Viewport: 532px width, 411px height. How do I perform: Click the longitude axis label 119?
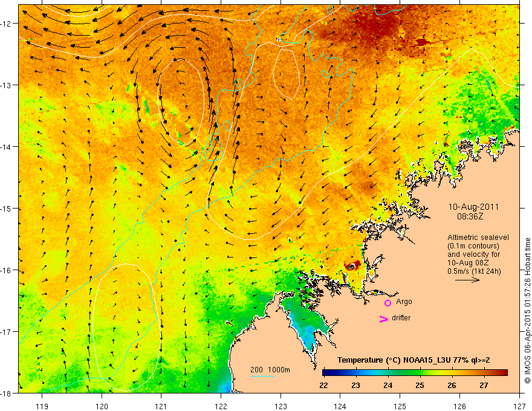42,406
